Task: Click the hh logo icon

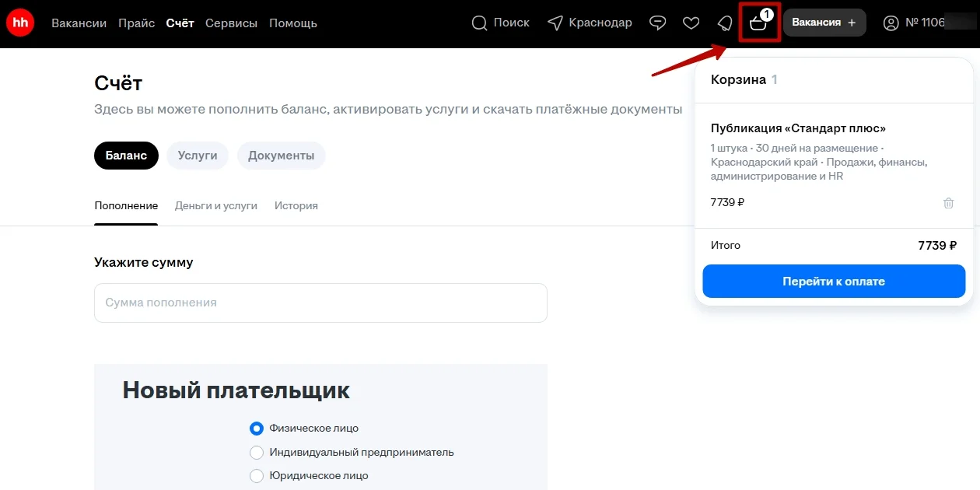Action: [20, 23]
